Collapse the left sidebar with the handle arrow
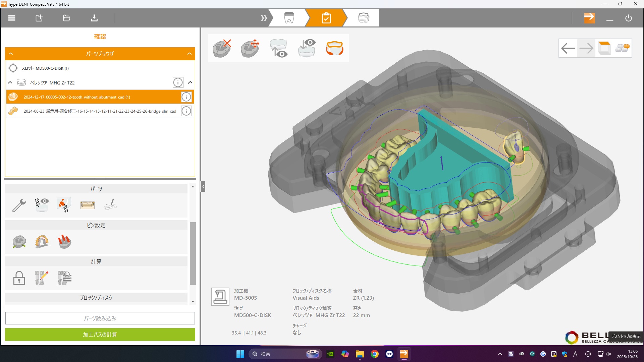The image size is (644, 362). coord(203,186)
